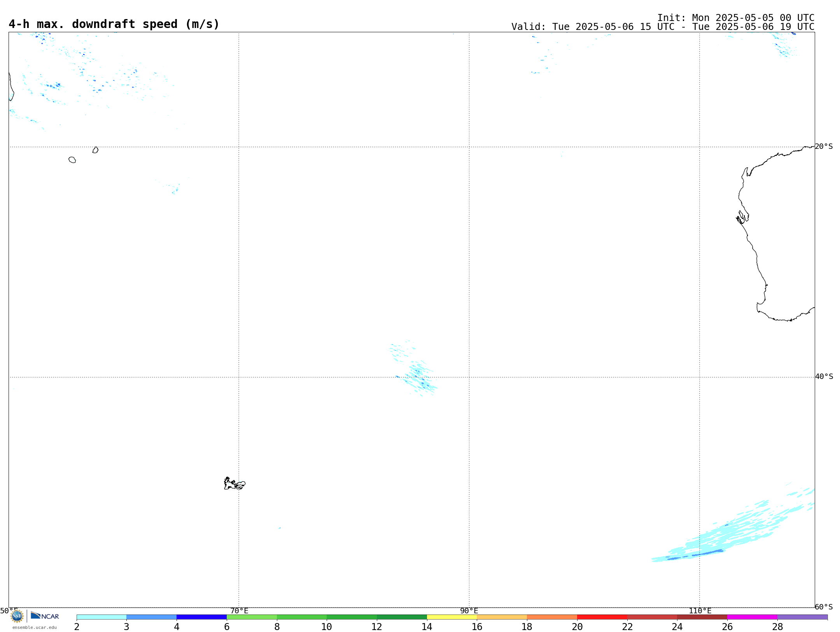Viewport: 840px width, 632px height.
Task: Click the title '4-h max. downdraft speed (m/s)'
Action: pyautogui.click(x=114, y=24)
